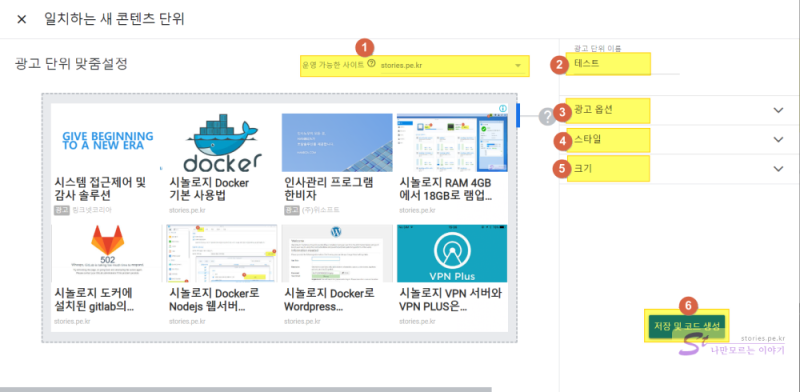Open the Docker whale logo thumbnail
Viewport: 800px width, 392px height.
222,142
